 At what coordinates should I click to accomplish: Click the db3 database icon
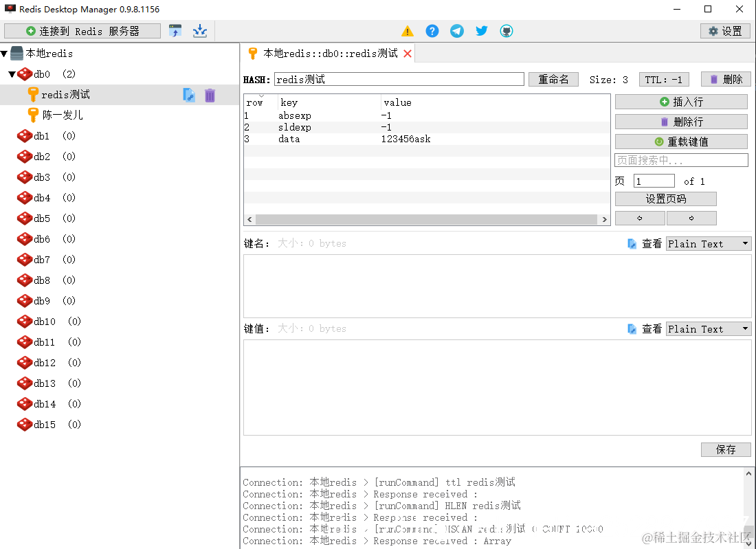tap(25, 177)
